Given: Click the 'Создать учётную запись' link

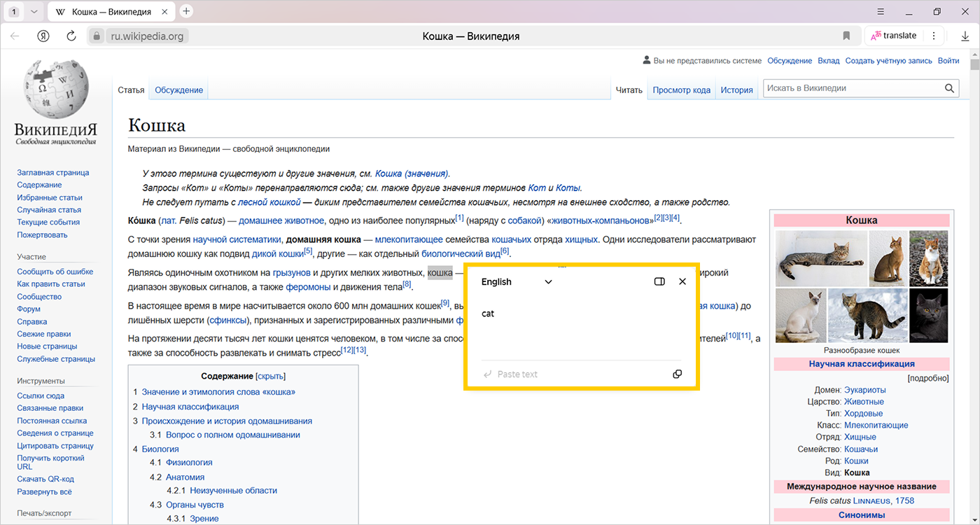Looking at the screenshot, I should [888, 61].
